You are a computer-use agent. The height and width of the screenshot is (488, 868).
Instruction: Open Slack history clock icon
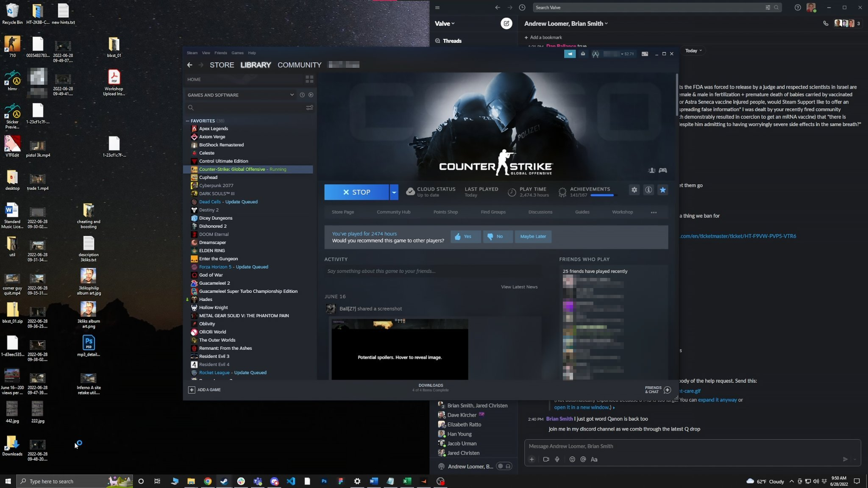click(x=522, y=7)
